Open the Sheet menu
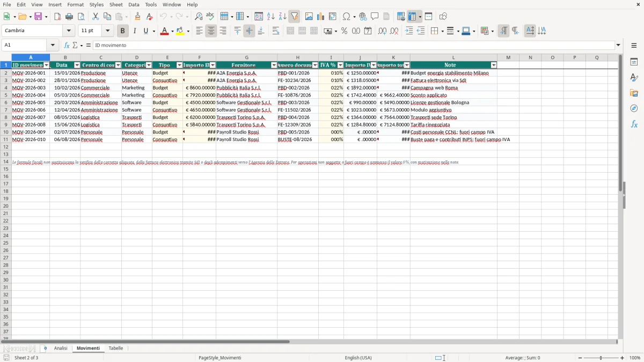The image size is (644, 362). tap(116, 4)
